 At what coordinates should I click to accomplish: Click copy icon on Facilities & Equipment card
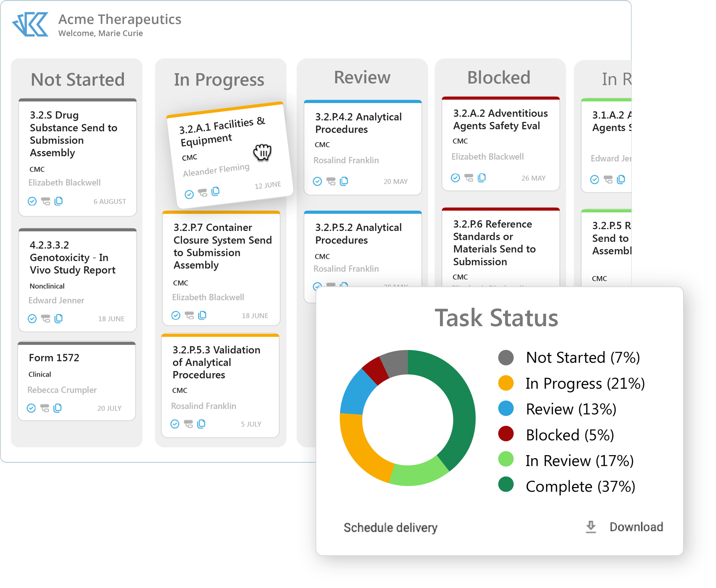pos(216,191)
